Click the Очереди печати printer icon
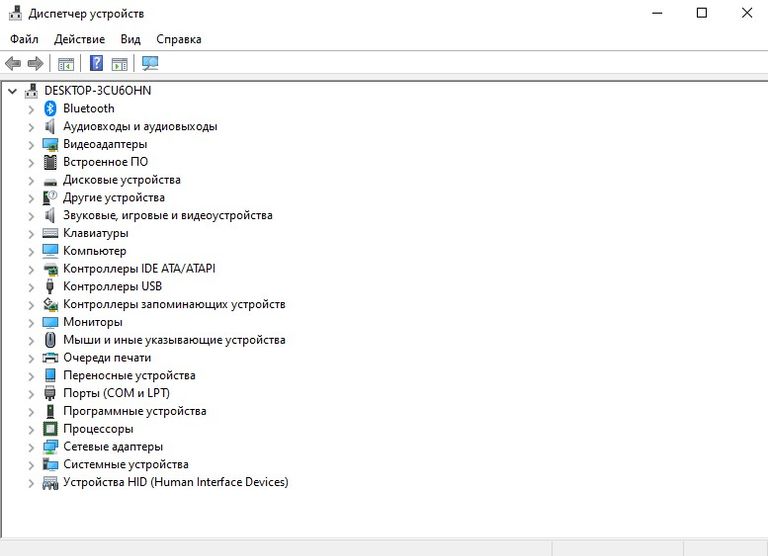768x556 pixels. click(x=50, y=358)
